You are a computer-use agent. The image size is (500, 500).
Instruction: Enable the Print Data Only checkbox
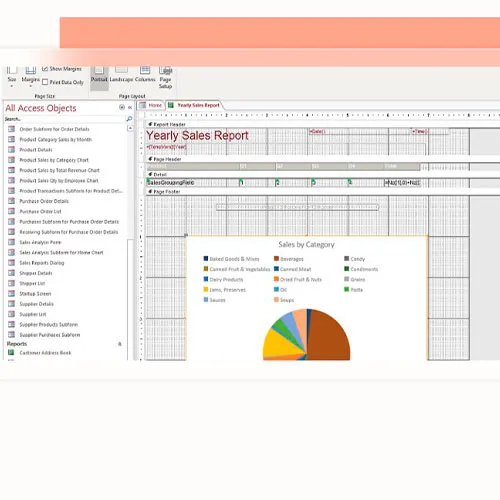click(45, 82)
